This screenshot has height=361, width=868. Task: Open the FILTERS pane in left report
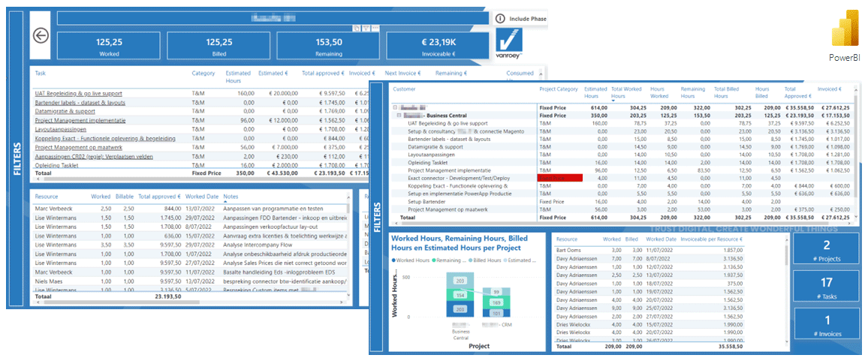point(17,160)
